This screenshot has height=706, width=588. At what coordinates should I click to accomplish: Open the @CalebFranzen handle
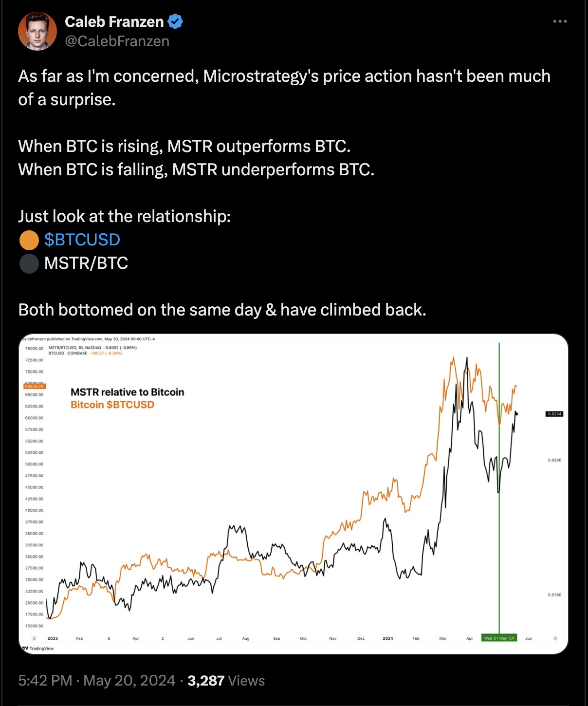click(x=117, y=41)
